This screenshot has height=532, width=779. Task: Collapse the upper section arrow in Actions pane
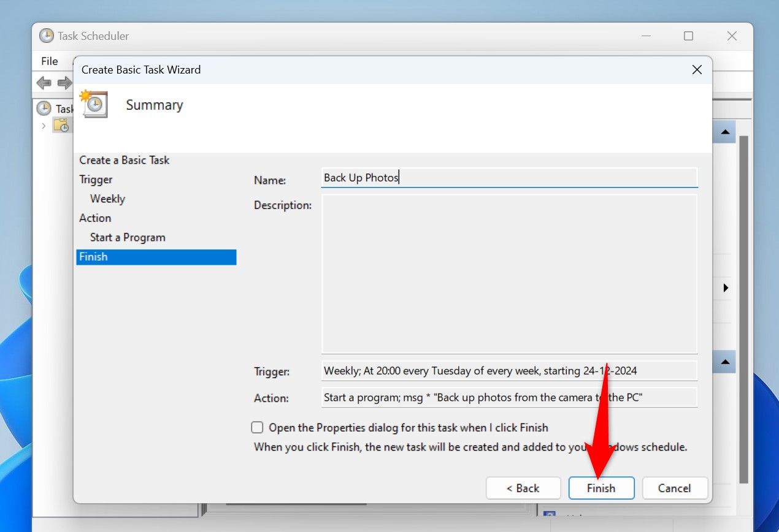click(x=725, y=132)
